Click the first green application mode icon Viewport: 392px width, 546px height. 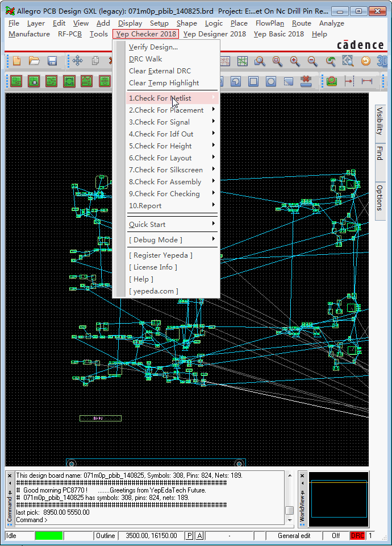pyautogui.click(x=16, y=81)
